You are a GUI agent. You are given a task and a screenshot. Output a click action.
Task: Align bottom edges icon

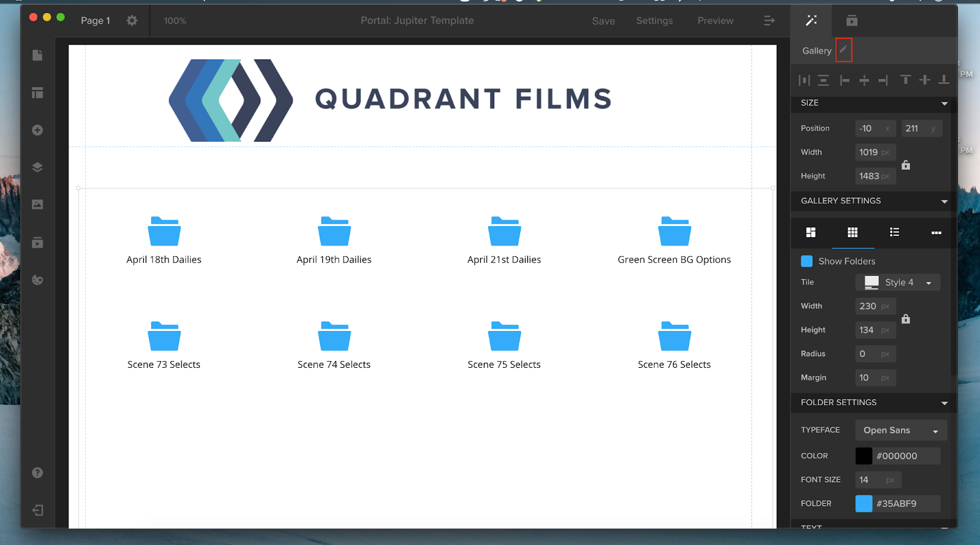[944, 80]
